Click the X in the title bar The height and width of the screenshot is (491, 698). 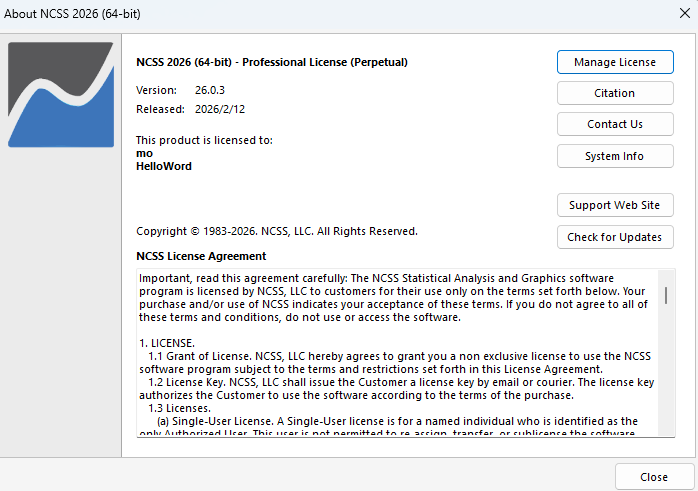[685, 13]
